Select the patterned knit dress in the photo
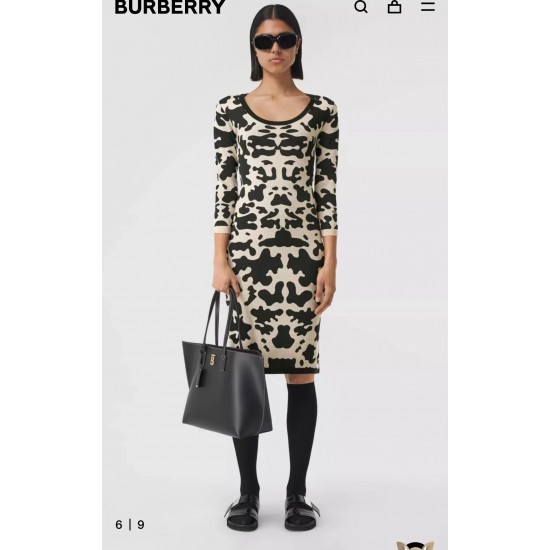Screen dimensions: 550x550 [x=276, y=232]
